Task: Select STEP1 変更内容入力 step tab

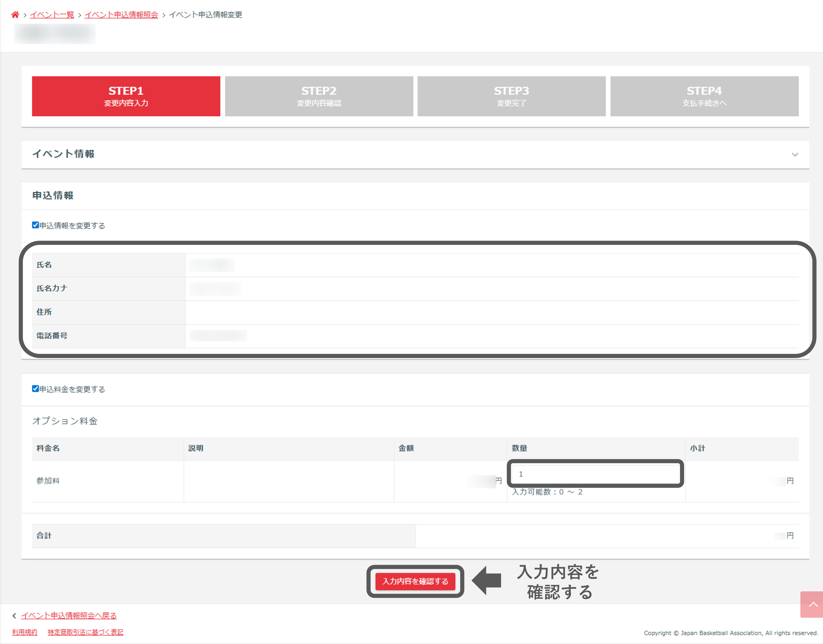Action: pyautogui.click(x=126, y=96)
